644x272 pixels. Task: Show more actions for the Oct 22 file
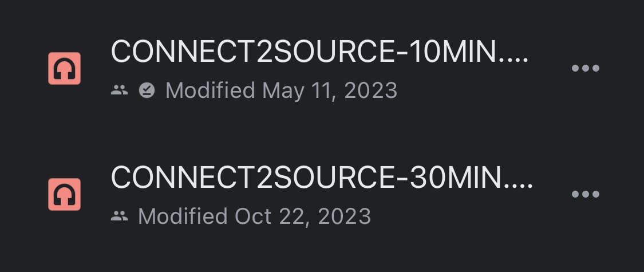pyautogui.click(x=585, y=194)
